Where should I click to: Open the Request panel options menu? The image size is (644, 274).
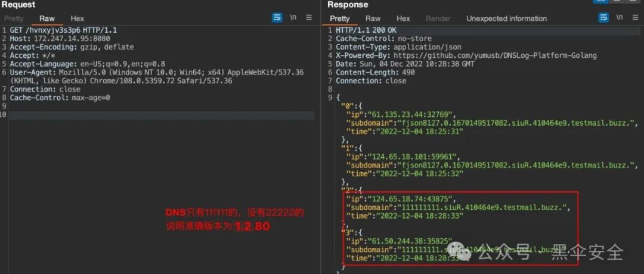(x=309, y=18)
